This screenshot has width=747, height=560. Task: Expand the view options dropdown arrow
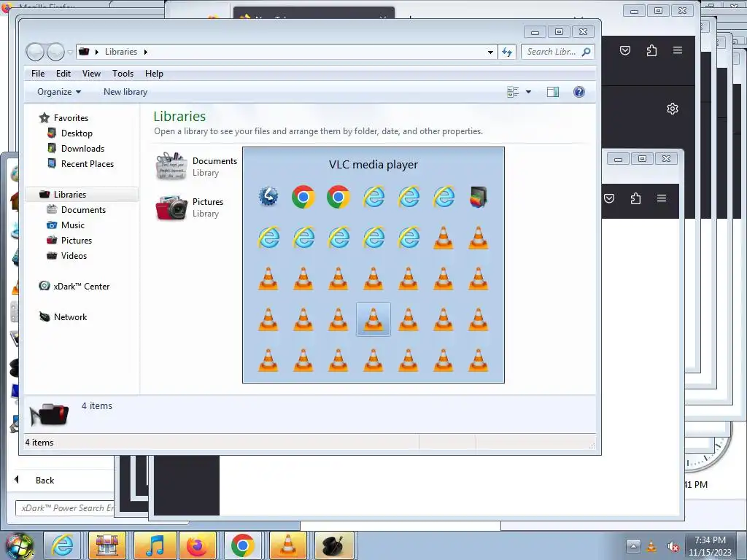tap(528, 92)
